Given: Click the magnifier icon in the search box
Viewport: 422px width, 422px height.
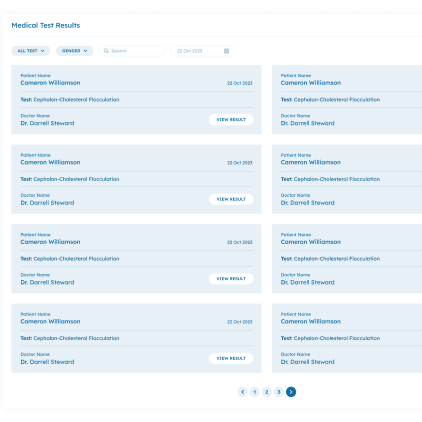Looking at the screenshot, I should pos(106,51).
